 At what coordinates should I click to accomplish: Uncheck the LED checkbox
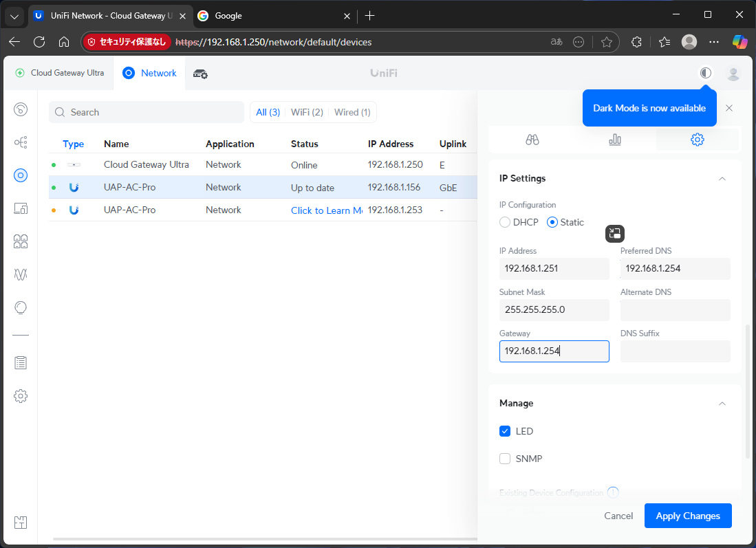coord(505,431)
